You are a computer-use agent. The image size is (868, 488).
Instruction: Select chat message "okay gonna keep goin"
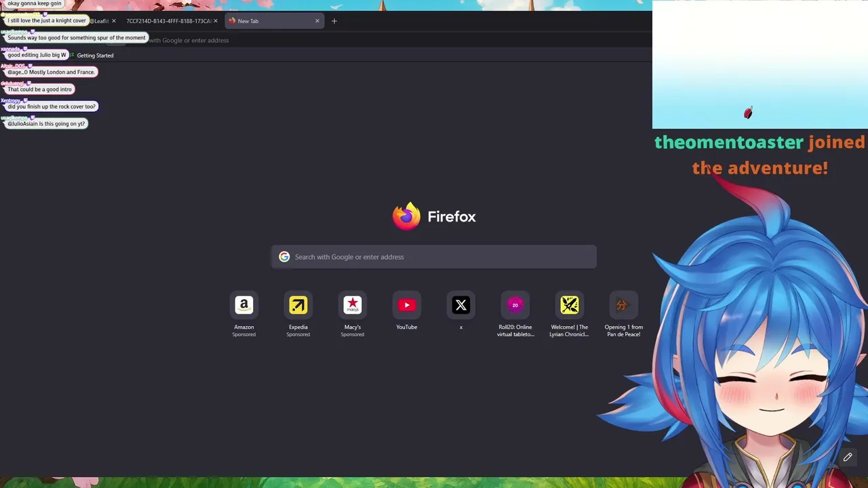(x=34, y=3)
